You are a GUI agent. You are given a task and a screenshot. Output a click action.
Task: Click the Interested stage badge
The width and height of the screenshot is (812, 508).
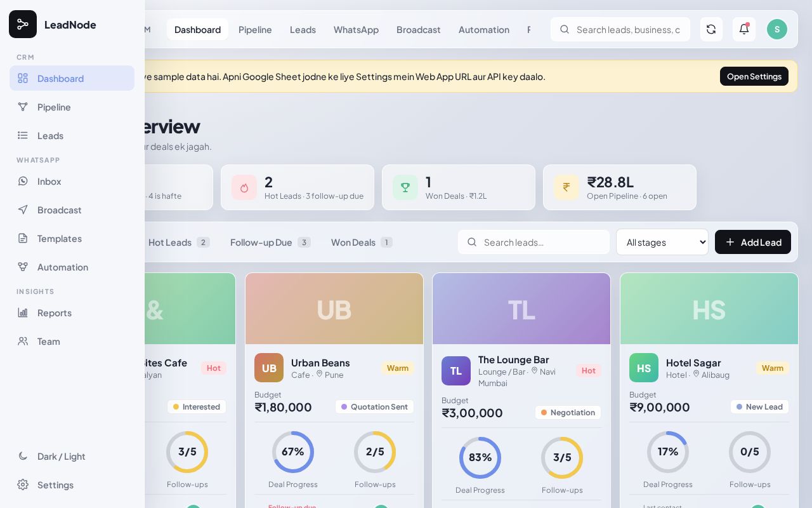coord(197,406)
